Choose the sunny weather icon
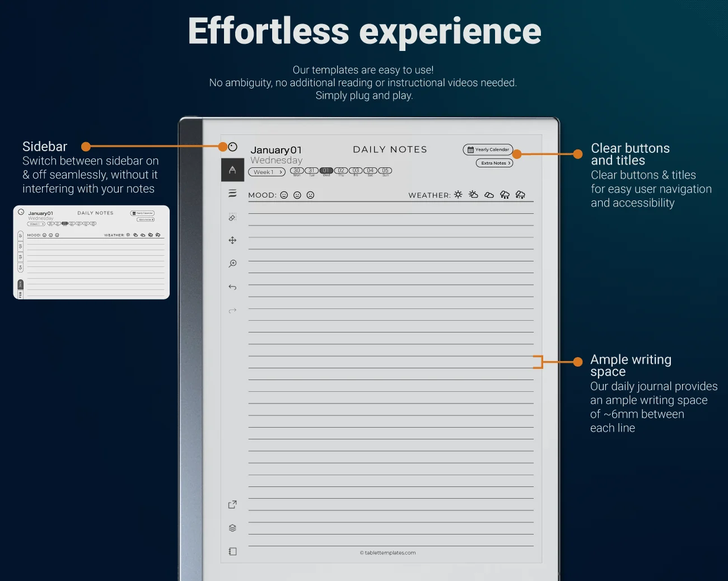This screenshot has height=581, width=728. click(x=458, y=194)
